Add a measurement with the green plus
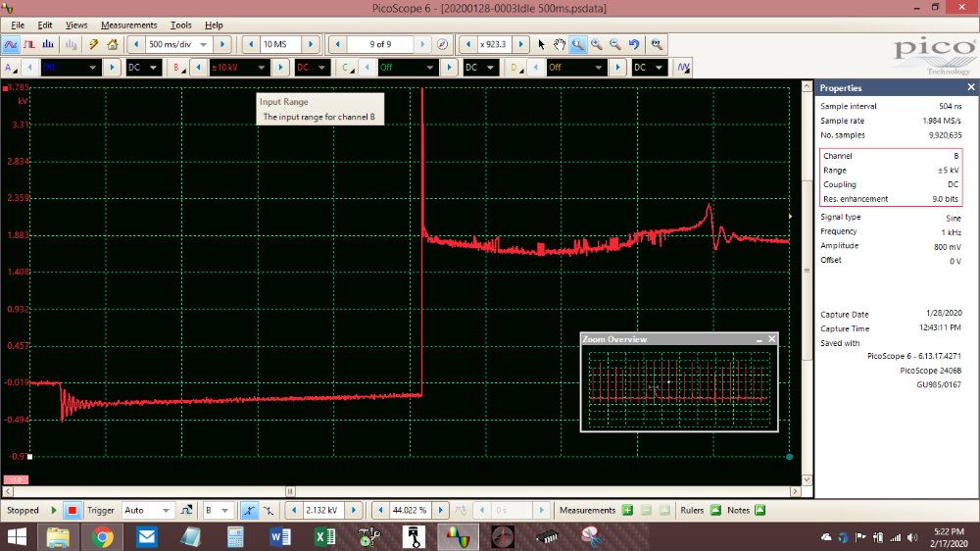 (627, 511)
